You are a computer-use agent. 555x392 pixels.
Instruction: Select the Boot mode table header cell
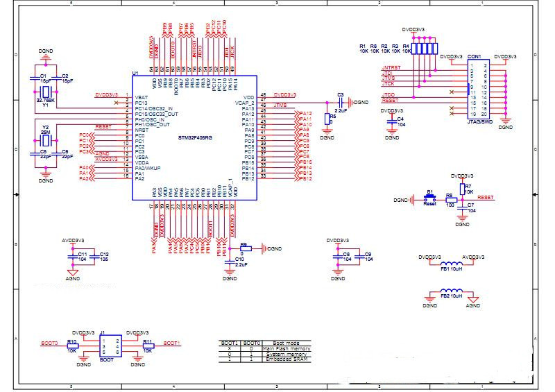point(287,343)
